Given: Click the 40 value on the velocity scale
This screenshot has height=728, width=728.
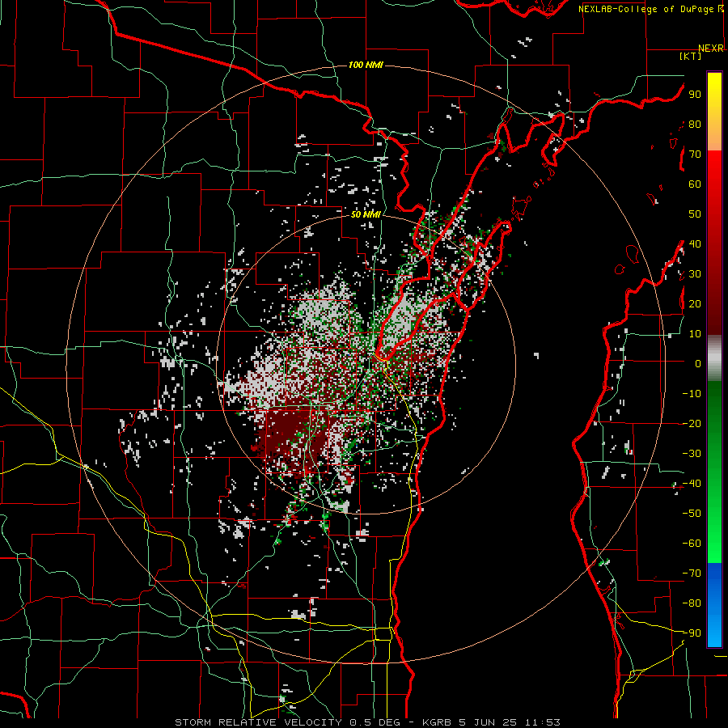Looking at the screenshot, I should pos(695,244).
